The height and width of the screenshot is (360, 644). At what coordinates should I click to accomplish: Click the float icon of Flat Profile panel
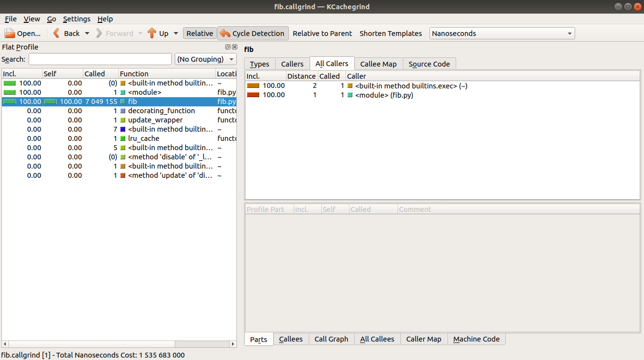[228, 47]
